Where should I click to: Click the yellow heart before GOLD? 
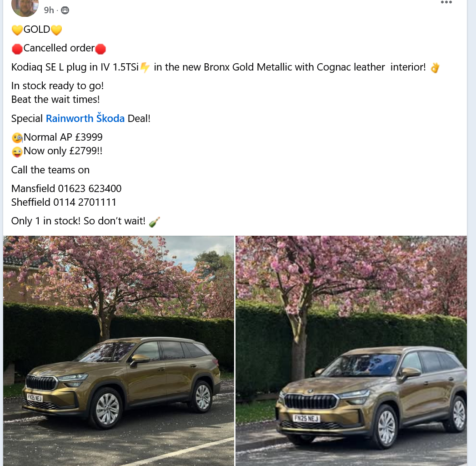coord(17,30)
